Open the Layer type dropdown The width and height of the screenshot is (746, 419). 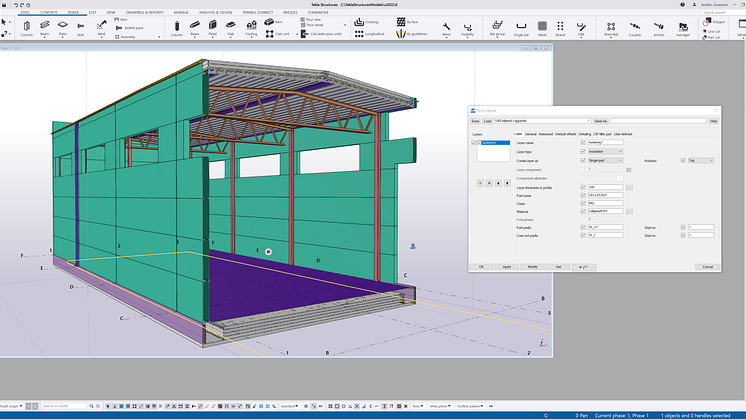606,151
